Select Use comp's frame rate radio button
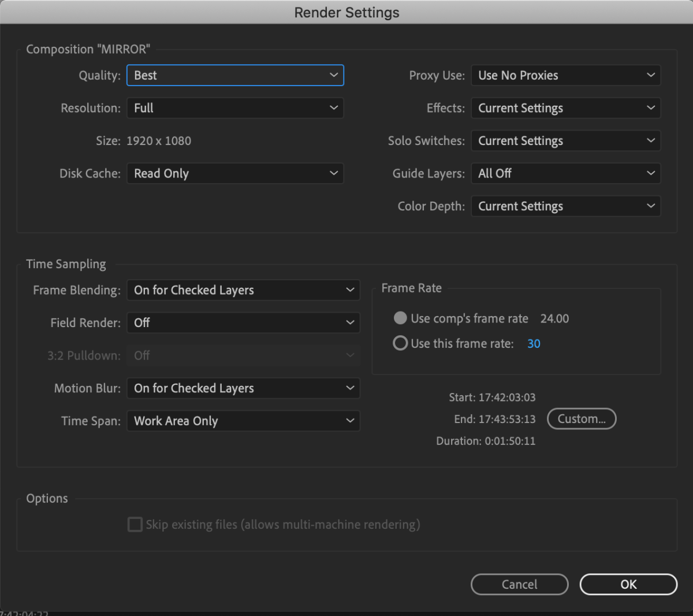Image resolution: width=693 pixels, height=616 pixels. tap(400, 318)
